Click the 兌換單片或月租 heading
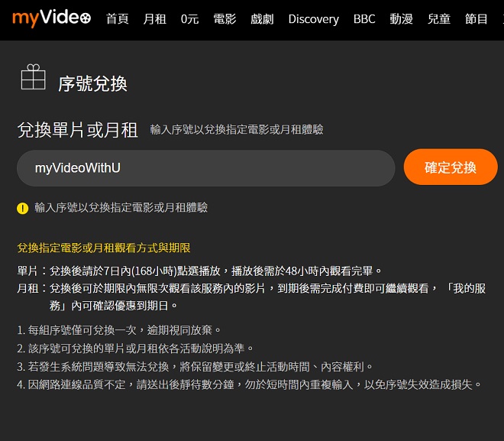This screenshot has width=504, height=441. coord(78,130)
